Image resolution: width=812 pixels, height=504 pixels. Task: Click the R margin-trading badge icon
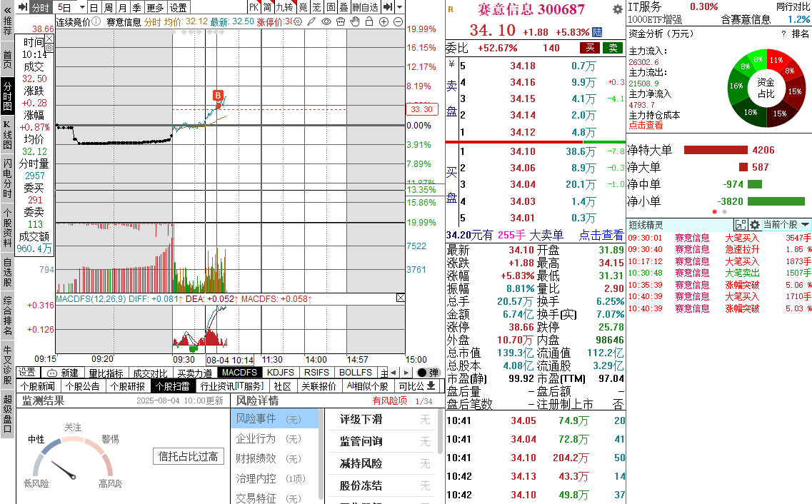(x=451, y=9)
